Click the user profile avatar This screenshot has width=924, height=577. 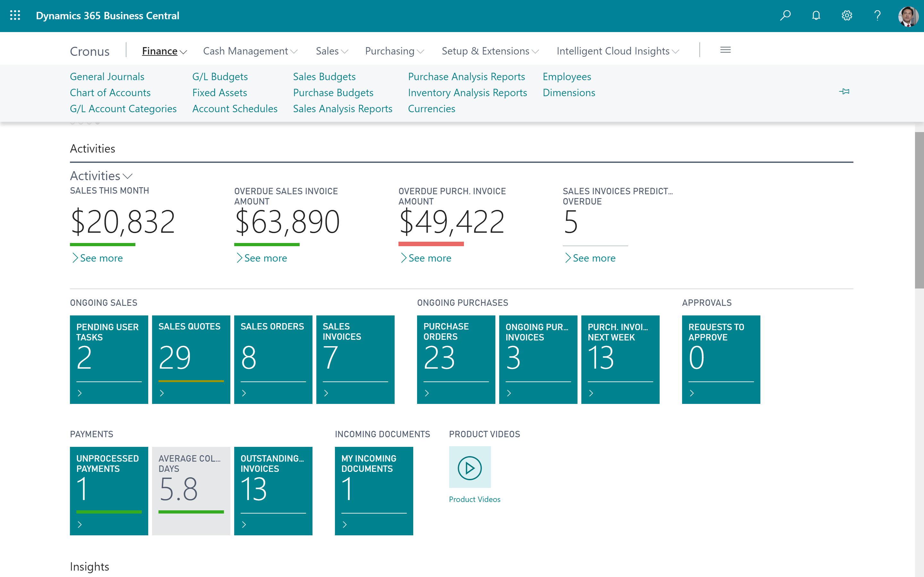tap(908, 16)
